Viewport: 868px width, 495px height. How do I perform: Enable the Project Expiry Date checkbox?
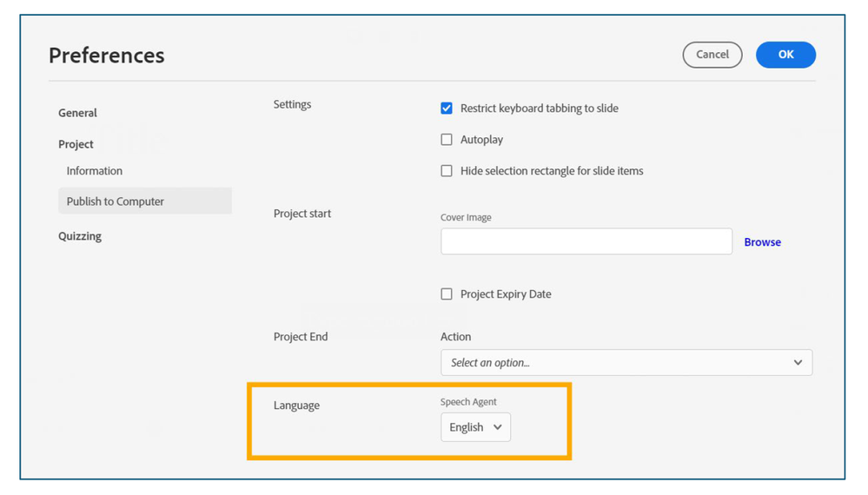click(447, 294)
